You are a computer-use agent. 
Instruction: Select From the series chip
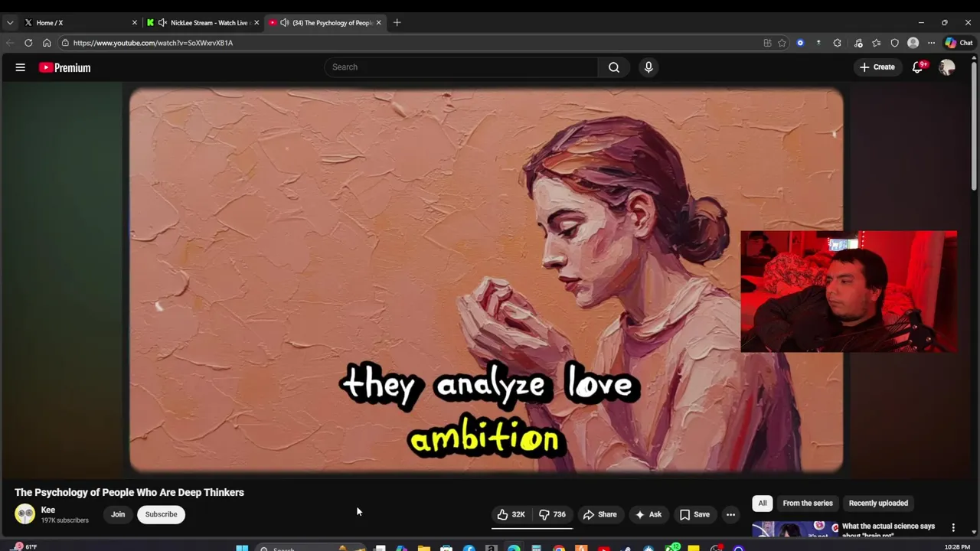point(808,503)
